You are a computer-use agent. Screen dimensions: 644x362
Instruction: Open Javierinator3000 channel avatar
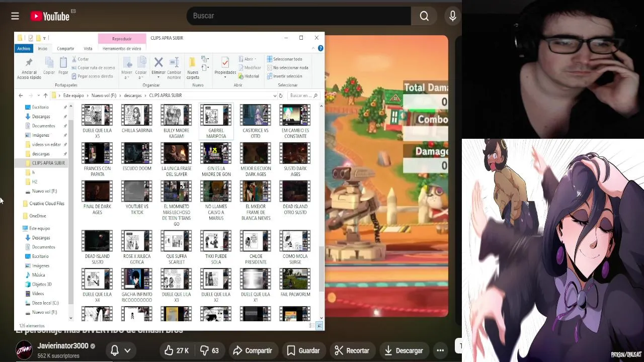coord(24,350)
